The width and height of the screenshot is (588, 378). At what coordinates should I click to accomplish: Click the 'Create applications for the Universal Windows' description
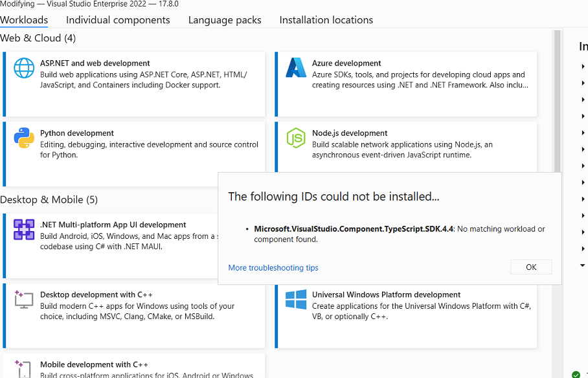[422, 311]
